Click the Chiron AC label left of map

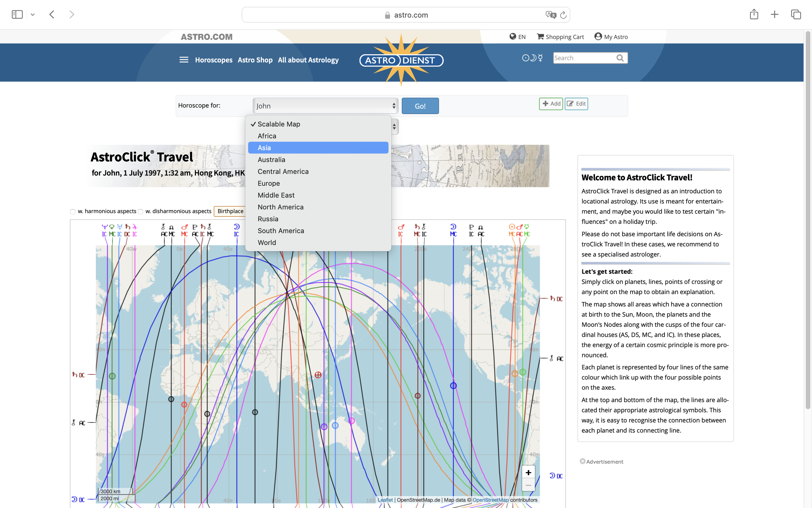click(78, 423)
